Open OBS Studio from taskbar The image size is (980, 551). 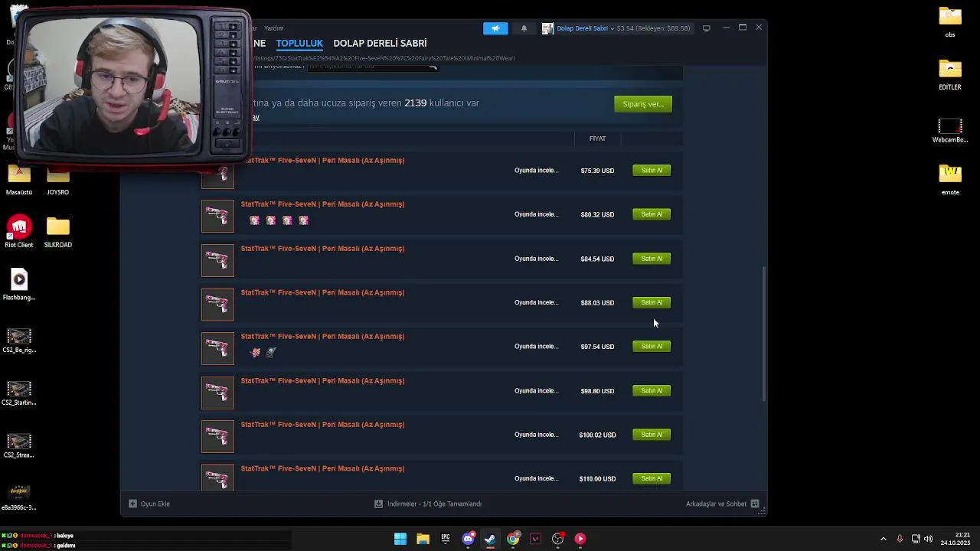coord(558,539)
